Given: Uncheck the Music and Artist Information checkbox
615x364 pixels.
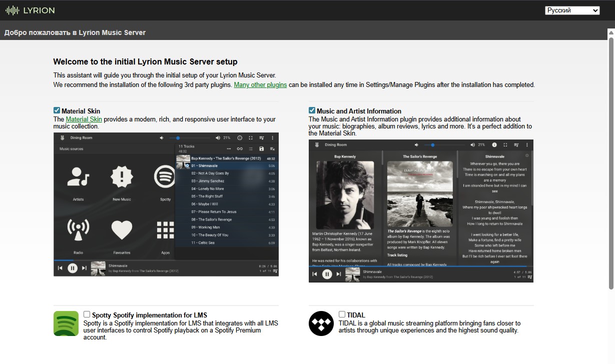Looking at the screenshot, I should click(312, 110).
